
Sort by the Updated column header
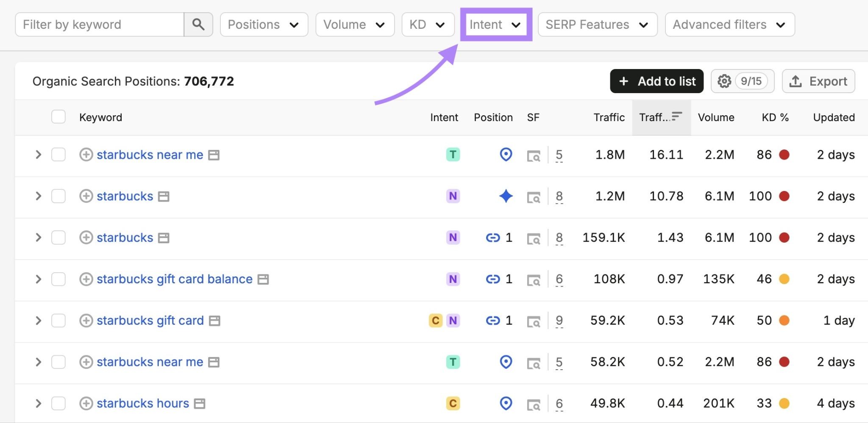click(x=834, y=117)
